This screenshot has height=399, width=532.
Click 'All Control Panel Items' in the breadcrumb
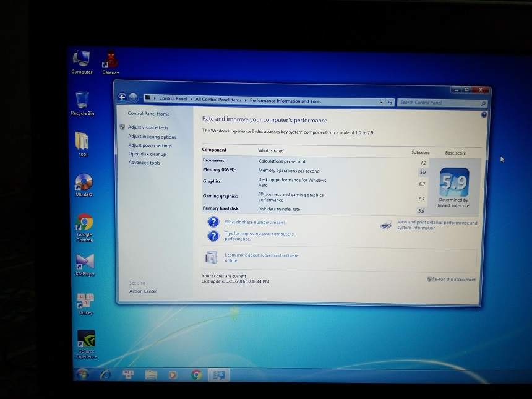[218, 100]
